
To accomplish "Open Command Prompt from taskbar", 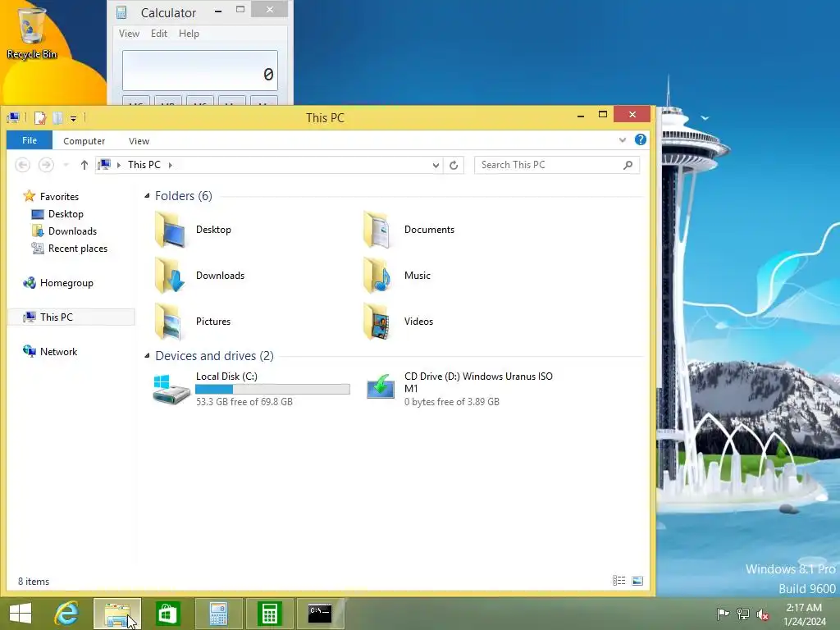I will point(320,614).
